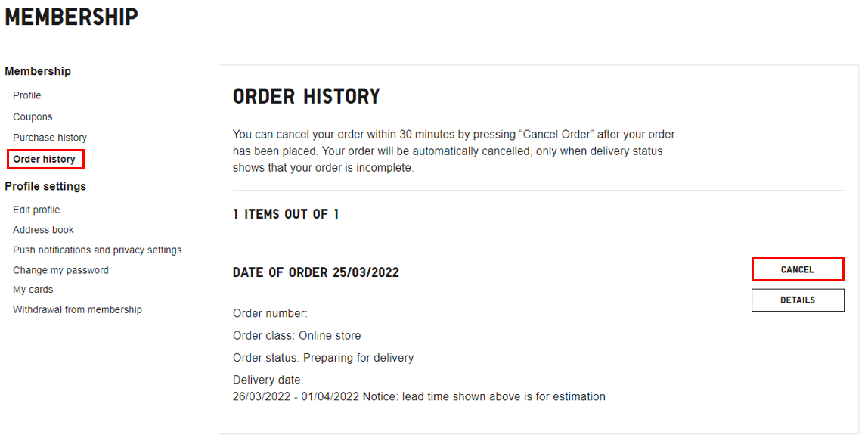Screen dimensions: 868x441
Task: Click the Profile settings section heading
Action: [x=45, y=186]
